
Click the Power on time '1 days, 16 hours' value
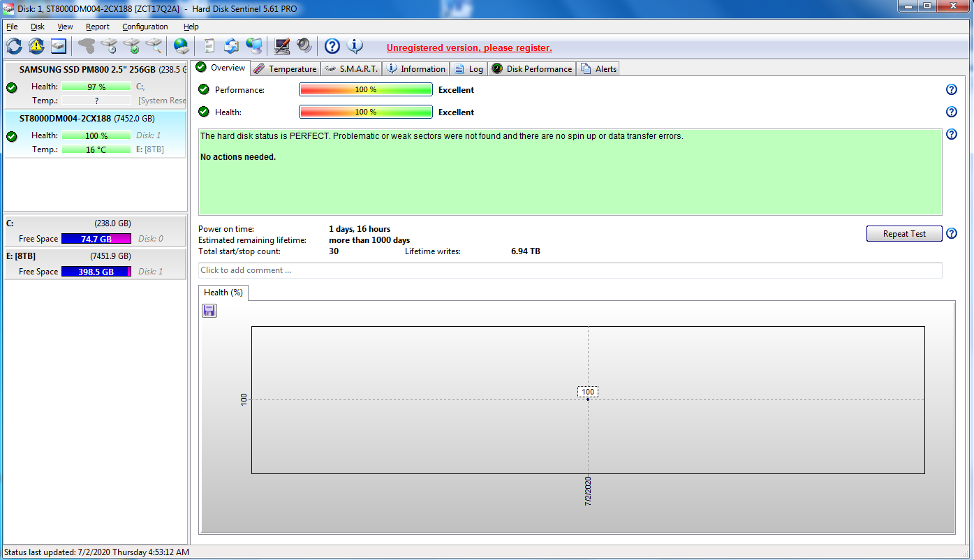pyautogui.click(x=360, y=229)
